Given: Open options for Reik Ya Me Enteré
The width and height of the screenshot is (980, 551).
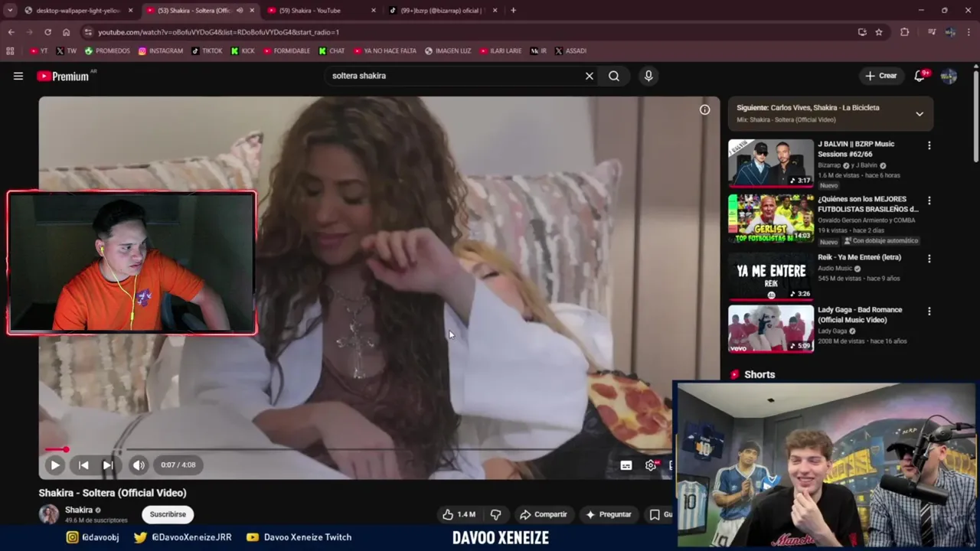Looking at the screenshot, I should coord(929,259).
